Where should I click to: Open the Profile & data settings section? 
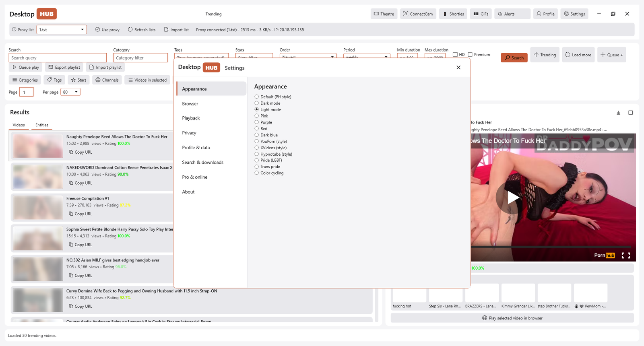pyautogui.click(x=211, y=148)
